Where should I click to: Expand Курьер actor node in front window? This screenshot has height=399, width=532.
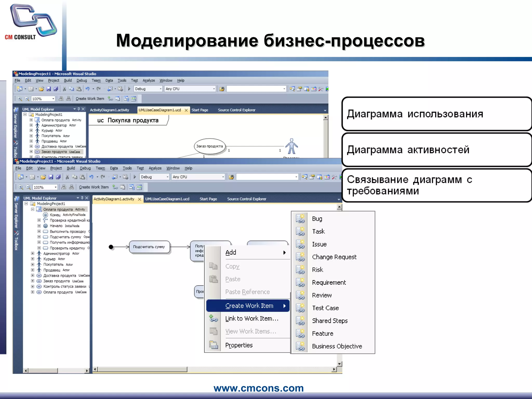[32, 259]
